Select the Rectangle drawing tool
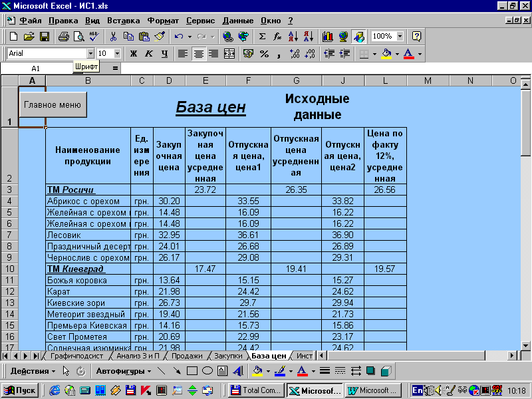The height and width of the screenshot is (399, 532). (x=192, y=371)
